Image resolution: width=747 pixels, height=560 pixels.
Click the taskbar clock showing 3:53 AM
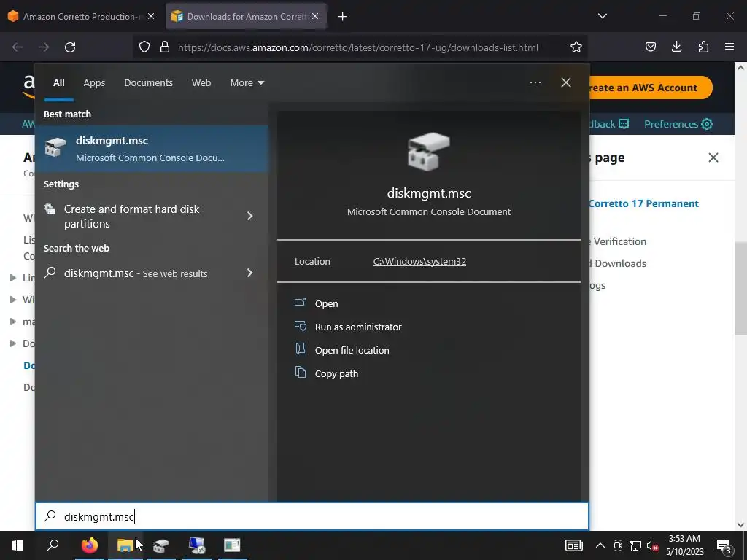[684, 545]
